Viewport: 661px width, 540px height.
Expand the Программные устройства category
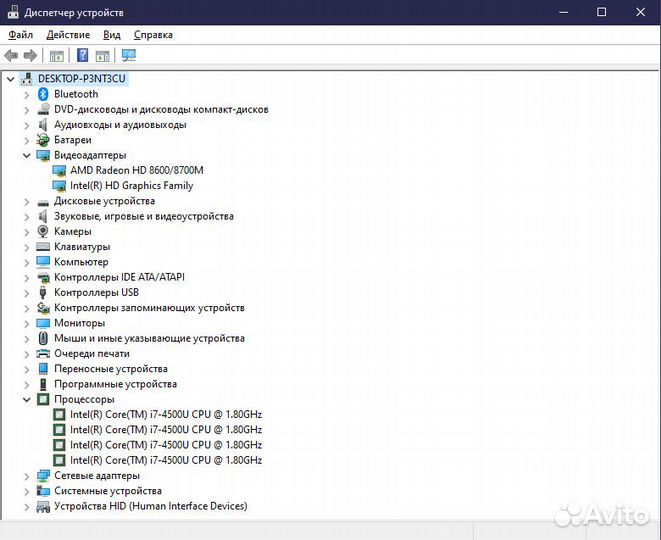(x=27, y=384)
